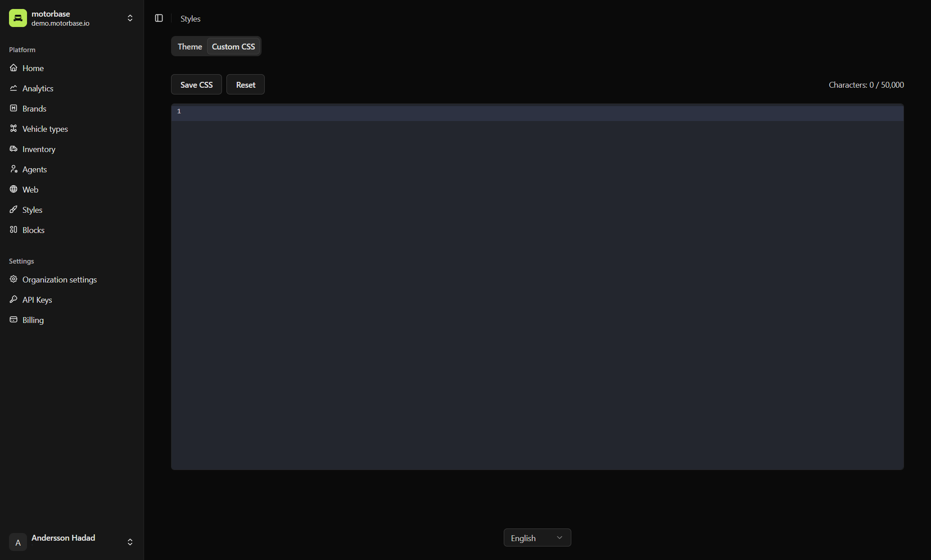Click line number 1 in the editor
The height and width of the screenshot is (560, 931).
[179, 111]
